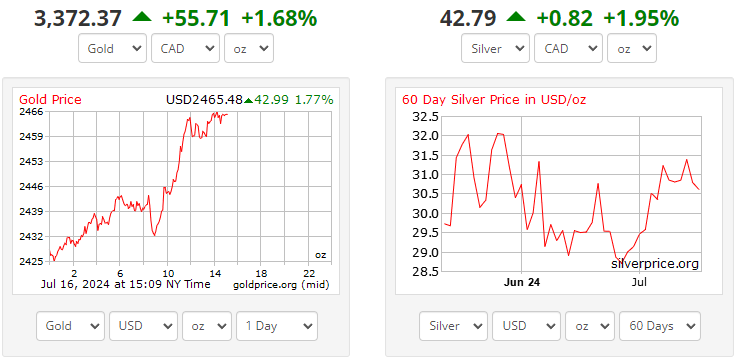Open the USD dropdown below the gold chart
The width and height of the screenshot is (738, 364).
click(144, 326)
